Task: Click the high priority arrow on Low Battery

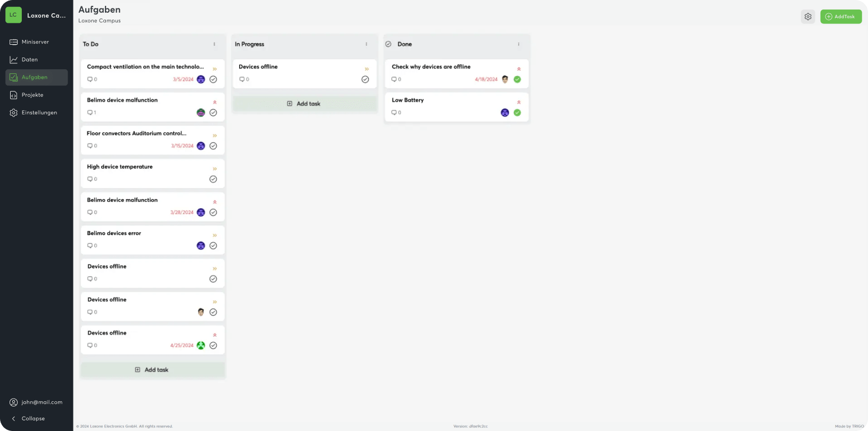Action: click(x=519, y=102)
